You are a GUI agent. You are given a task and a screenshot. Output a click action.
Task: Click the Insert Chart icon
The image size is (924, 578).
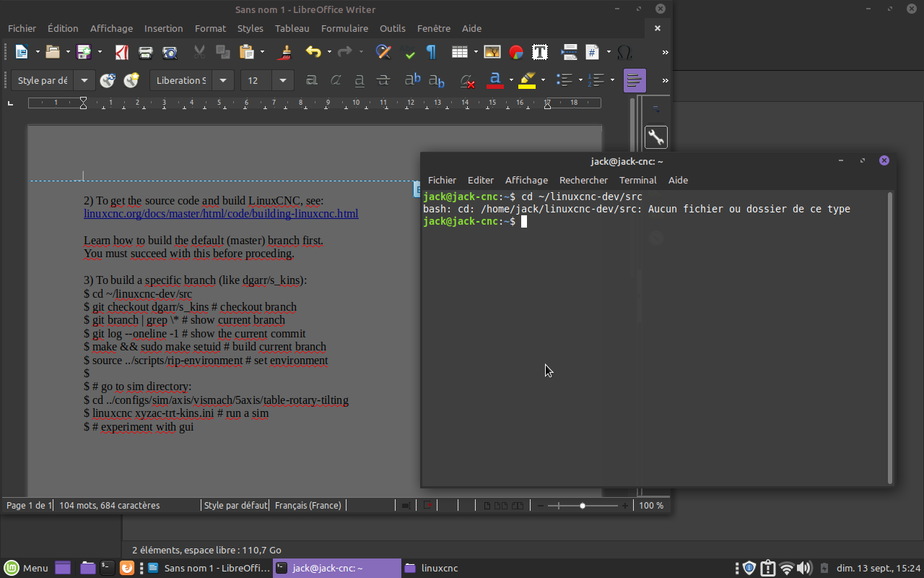pyautogui.click(x=516, y=52)
